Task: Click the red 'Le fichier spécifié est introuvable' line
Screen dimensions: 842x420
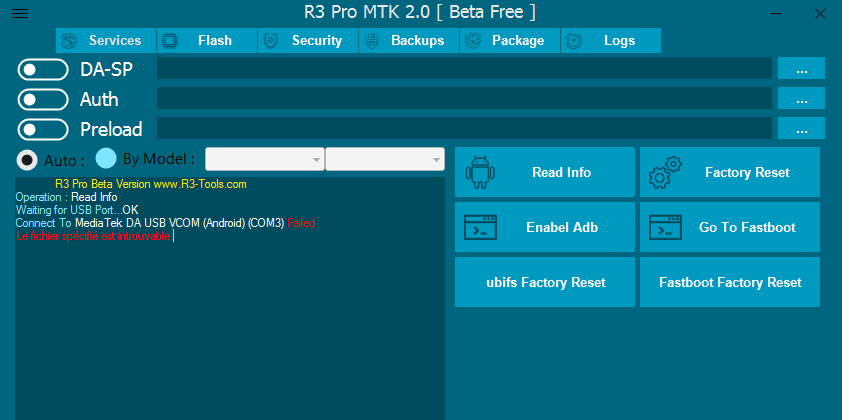Action: click(94, 236)
